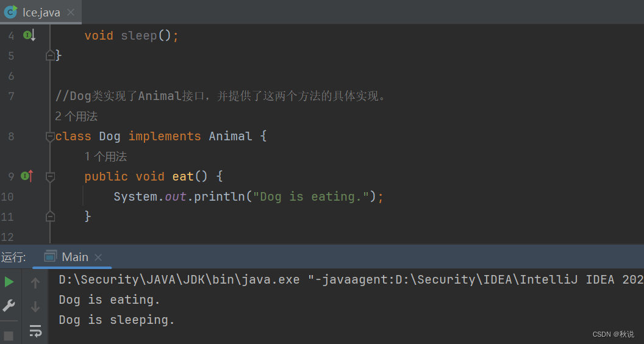Open the "1 个用法" usages hint
The width and height of the screenshot is (644, 344).
tap(106, 156)
